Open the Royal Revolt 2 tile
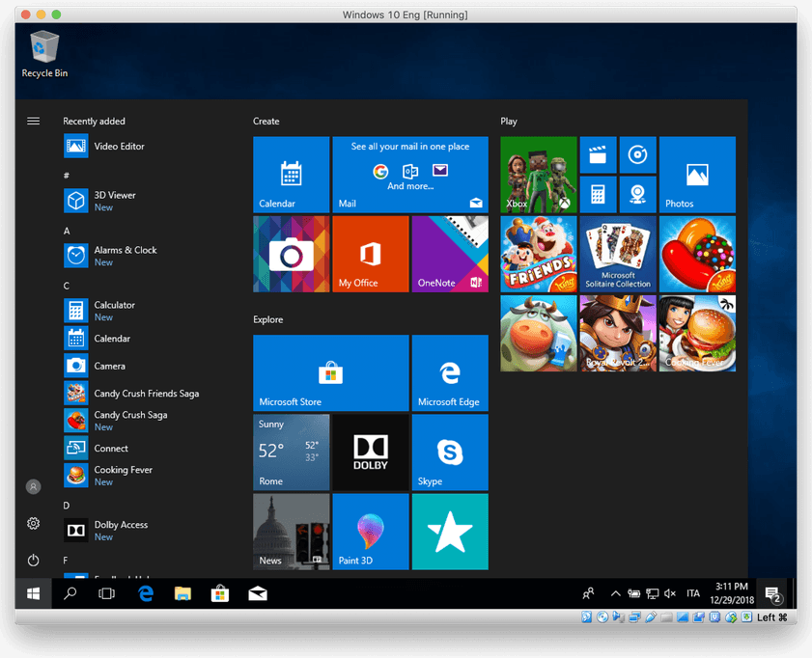Viewport: 812px width, 658px height. [618, 333]
